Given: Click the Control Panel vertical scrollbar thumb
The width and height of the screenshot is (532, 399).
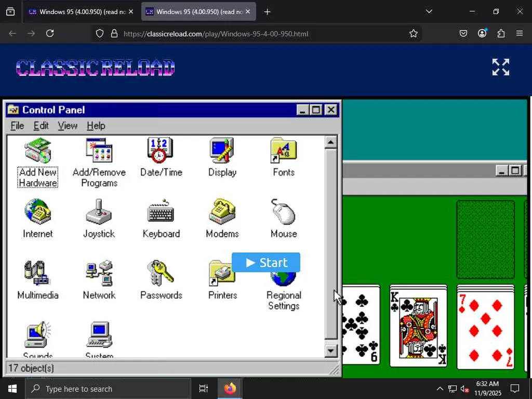Looking at the screenshot, I should coord(330,244).
